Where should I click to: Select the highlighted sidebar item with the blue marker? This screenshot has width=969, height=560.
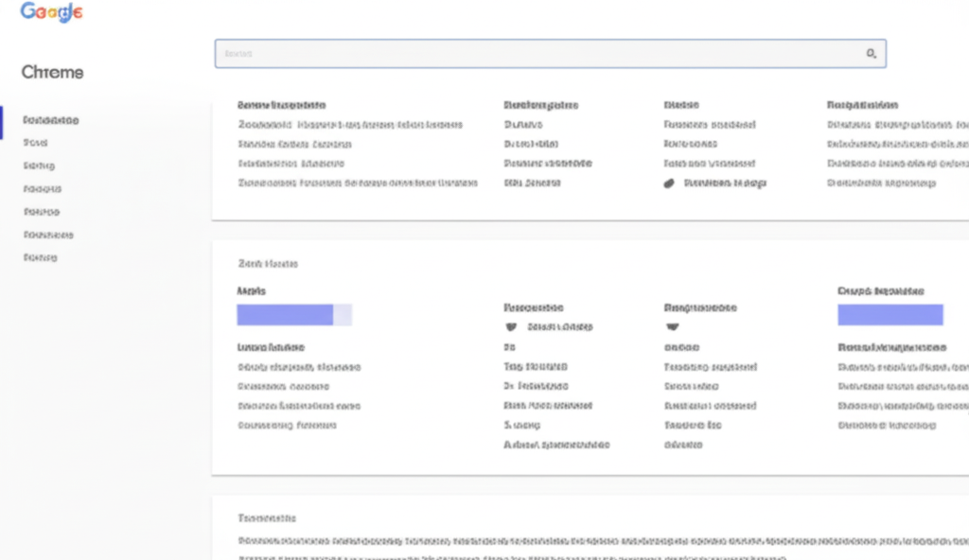[51, 120]
